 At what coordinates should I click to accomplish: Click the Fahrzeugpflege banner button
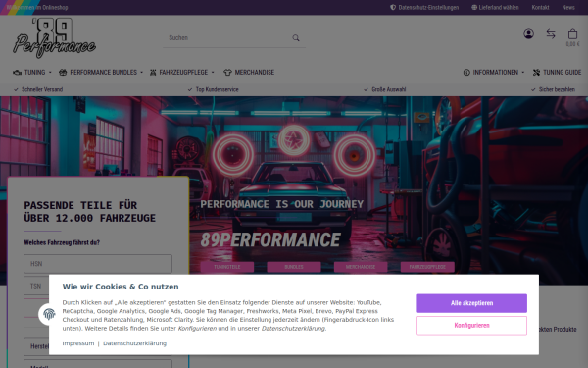coord(427,267)
